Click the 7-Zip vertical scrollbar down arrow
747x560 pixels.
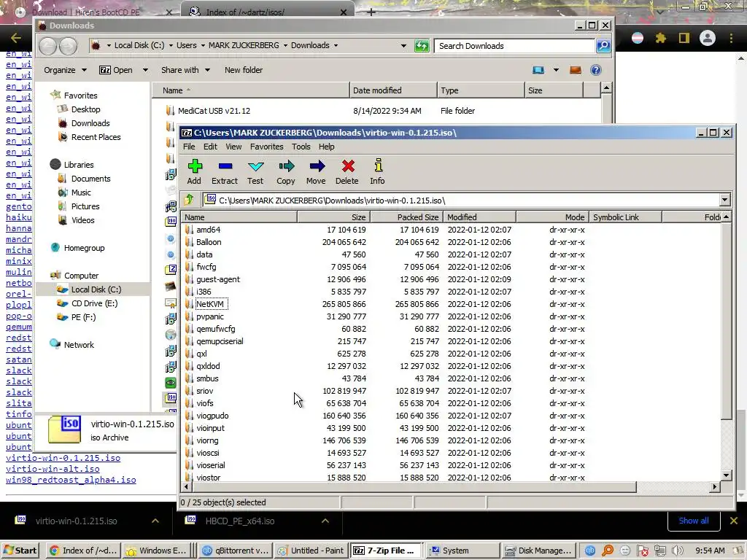point(726,475)
